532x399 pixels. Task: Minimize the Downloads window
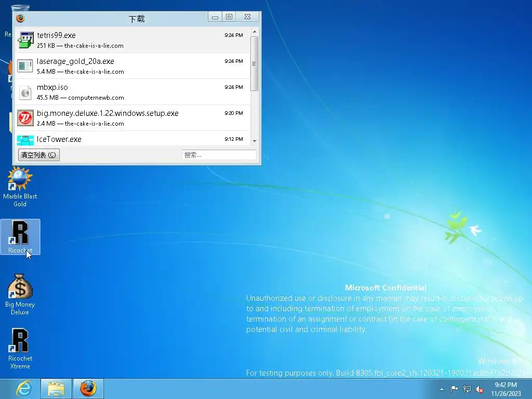(215, 17)
